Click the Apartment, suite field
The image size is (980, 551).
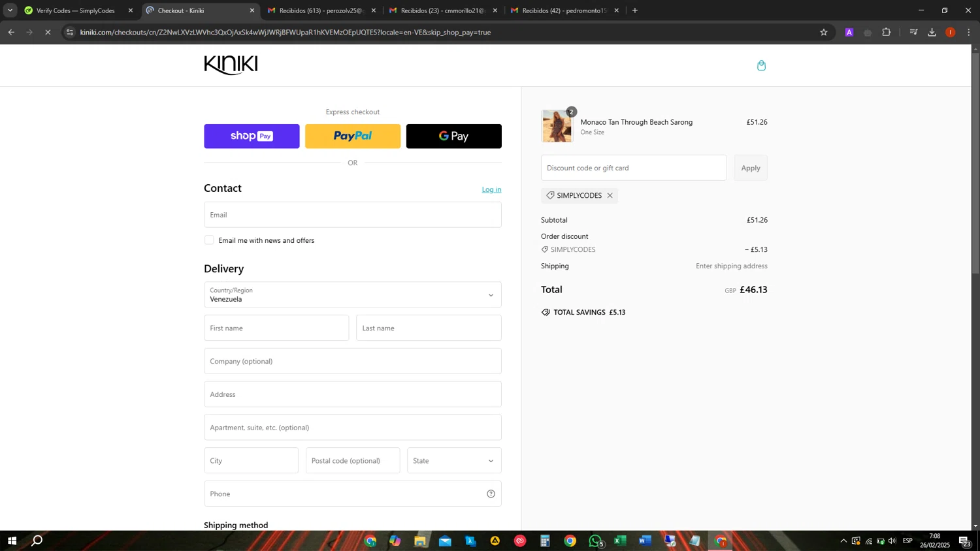353,428
